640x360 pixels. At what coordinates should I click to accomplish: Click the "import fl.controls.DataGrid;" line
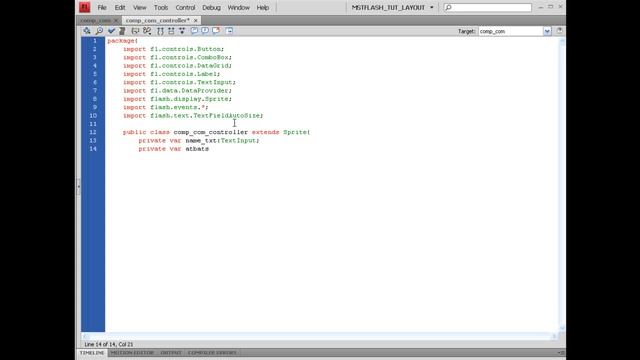[177, 66]
